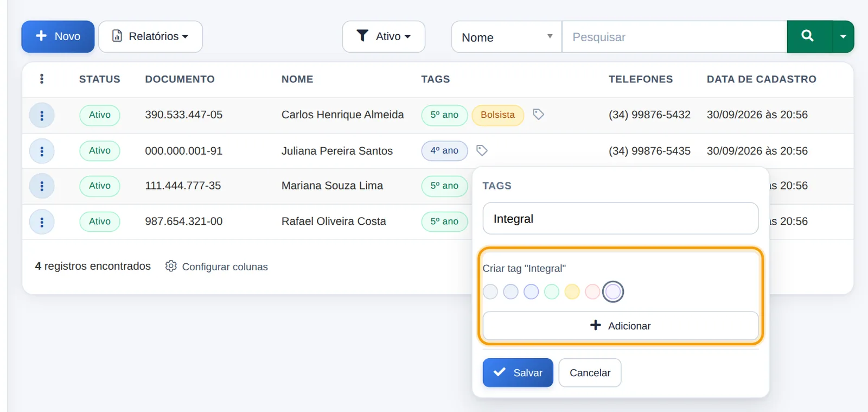
Task: Click the Bolsista tag
Action: click(x=497, y=115)
